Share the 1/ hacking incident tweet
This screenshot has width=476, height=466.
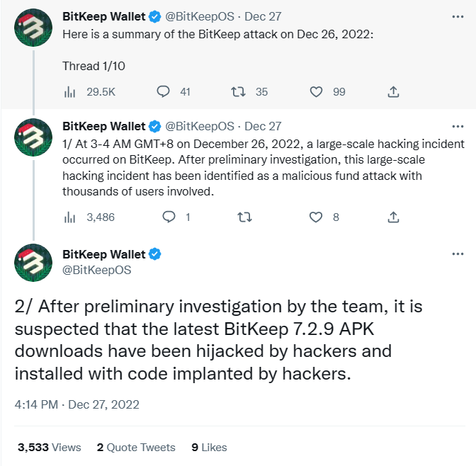click(x=393, y=217)
